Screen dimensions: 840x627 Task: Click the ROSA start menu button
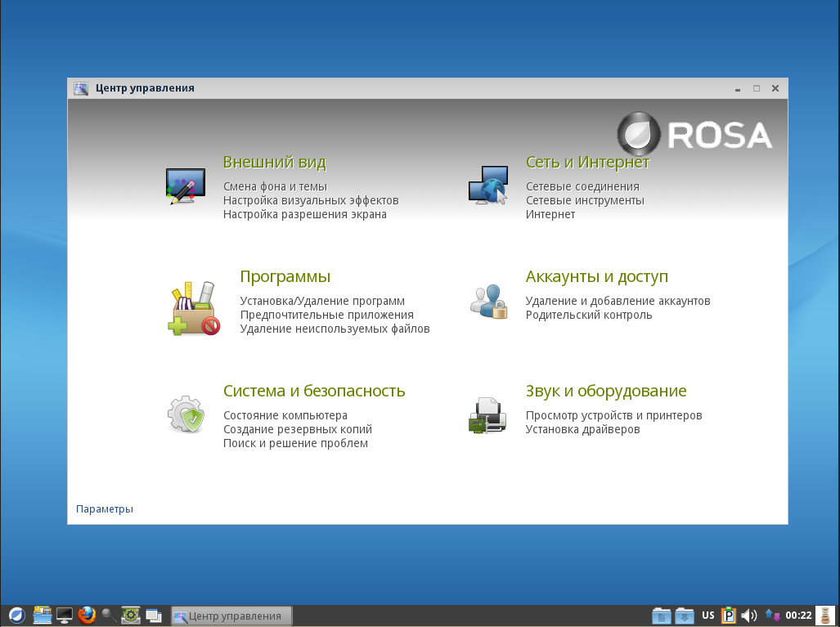(16, 615)
